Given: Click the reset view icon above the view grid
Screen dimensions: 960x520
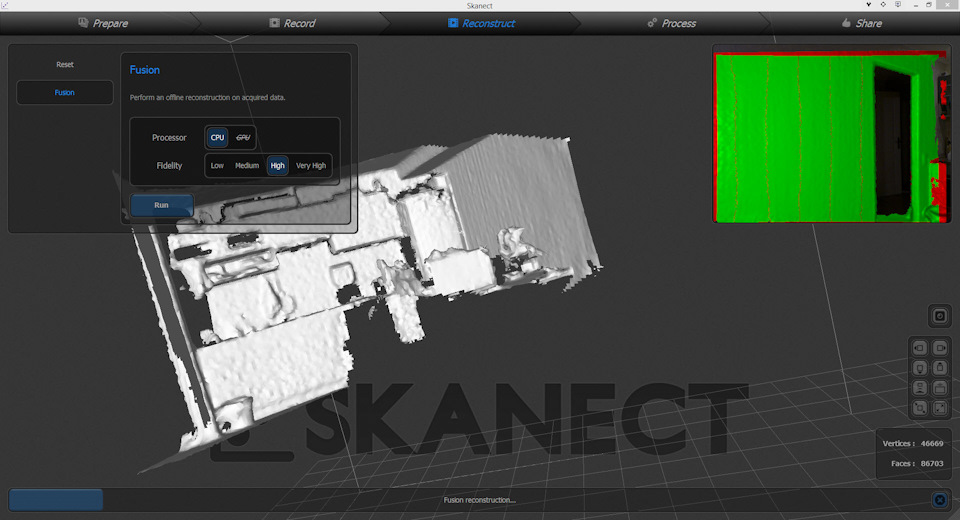Looking at the screenshot, I should tap(940, 315).
